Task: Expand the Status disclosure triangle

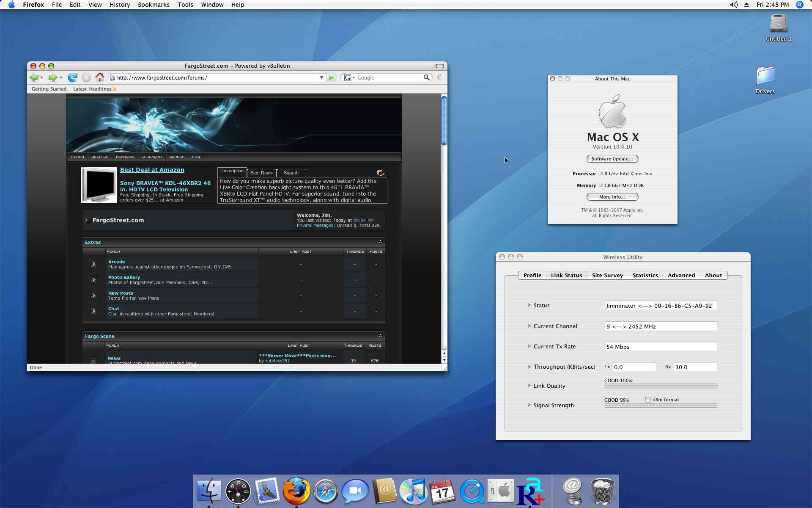Action: coord(529,305)
